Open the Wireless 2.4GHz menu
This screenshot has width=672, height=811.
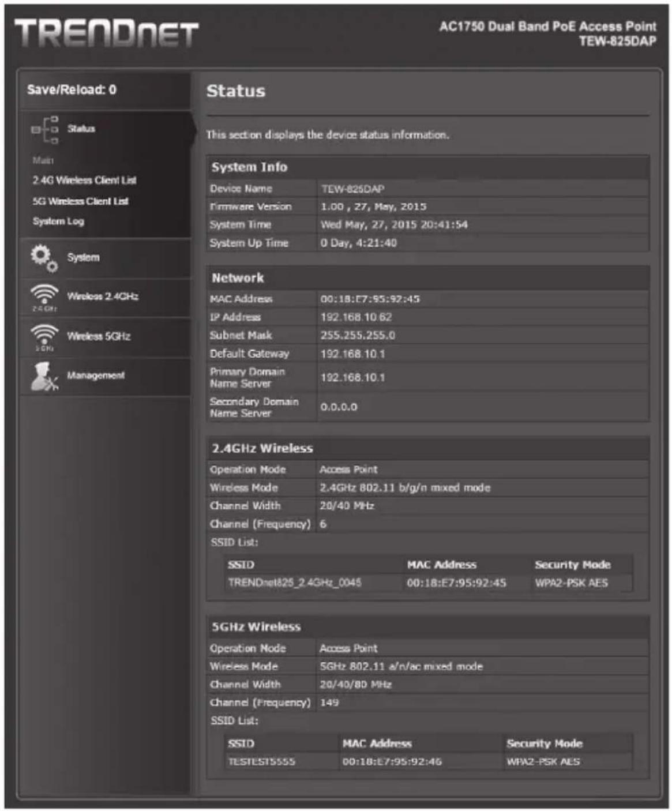click(106, 297)
